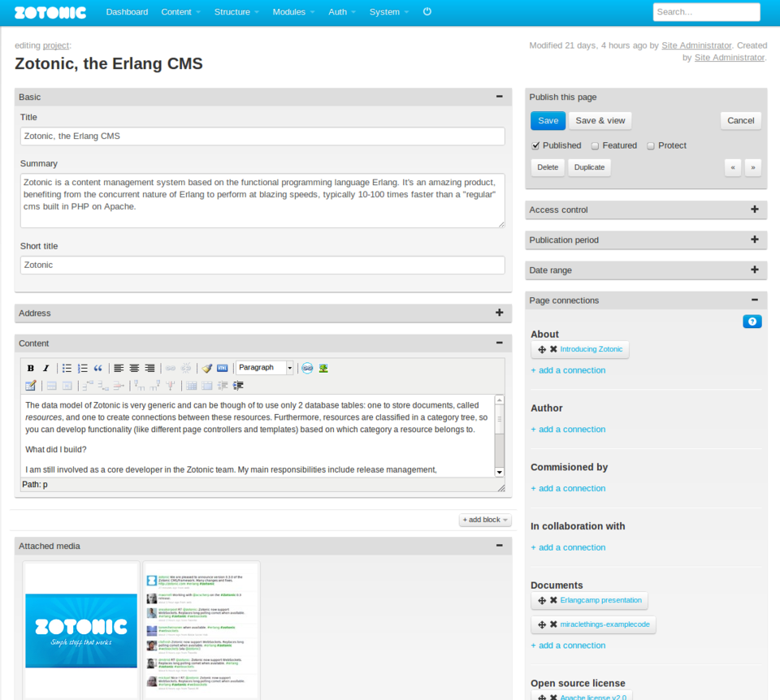Screen dimensions: 780x700
Task: Align text right in the editor
Action: (149, 369)
